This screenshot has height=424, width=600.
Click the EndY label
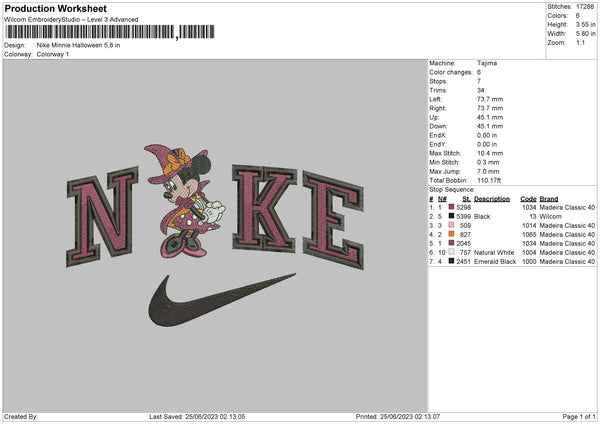click(x=438, y=144)
